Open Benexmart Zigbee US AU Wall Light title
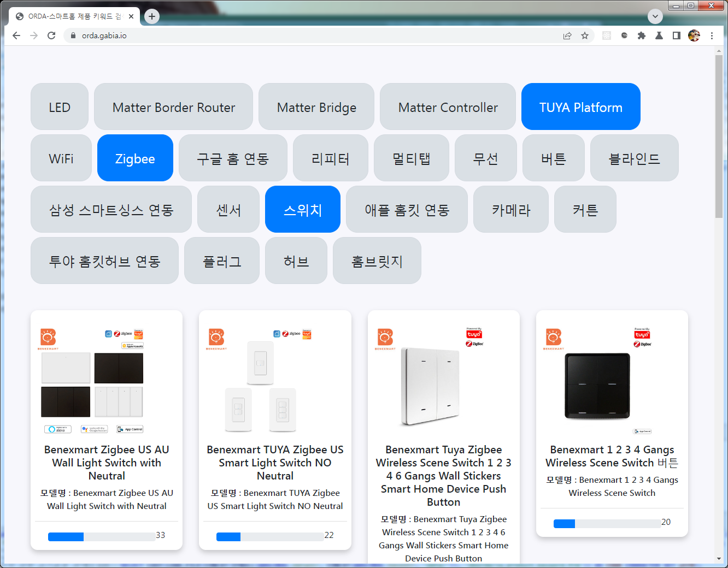This screenshot has height=568, width=728. (x=107, y=463)
